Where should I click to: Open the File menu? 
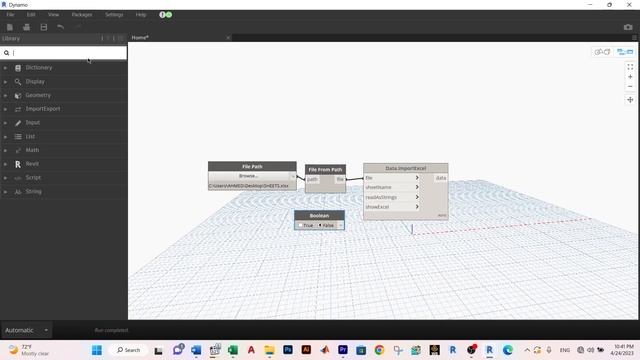tap(10, 15)
